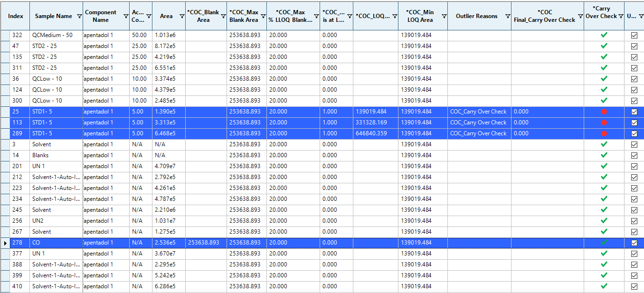Screen dimensions: 644x293
Task: Toggle the checkbox for index 25 row
Action: pyautogui.click(x=634, y=112)
